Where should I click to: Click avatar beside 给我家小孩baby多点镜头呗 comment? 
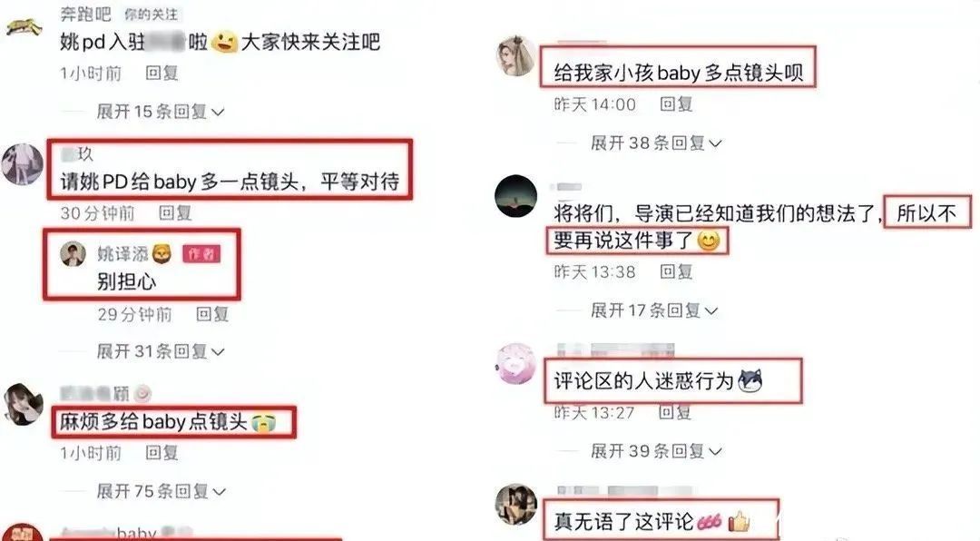coord(515,56)
